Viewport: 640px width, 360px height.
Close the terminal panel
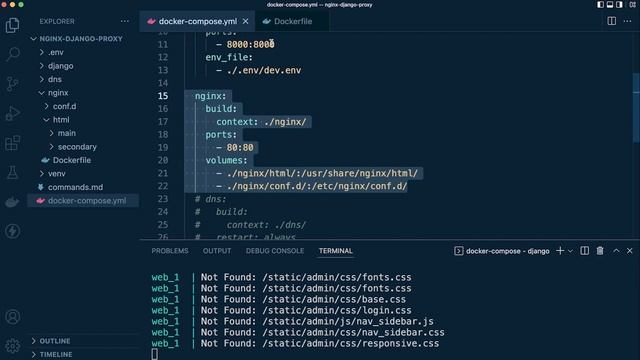click(630, 251)
